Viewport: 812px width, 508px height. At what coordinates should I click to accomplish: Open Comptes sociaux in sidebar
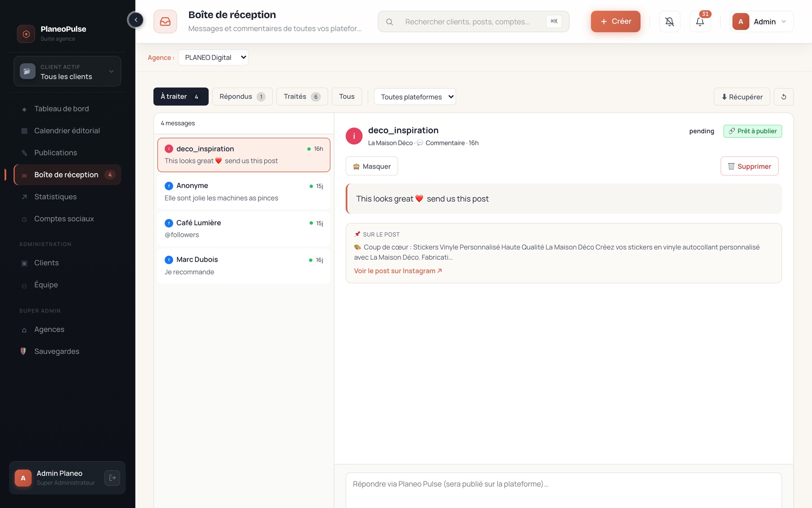pos(67,219)
